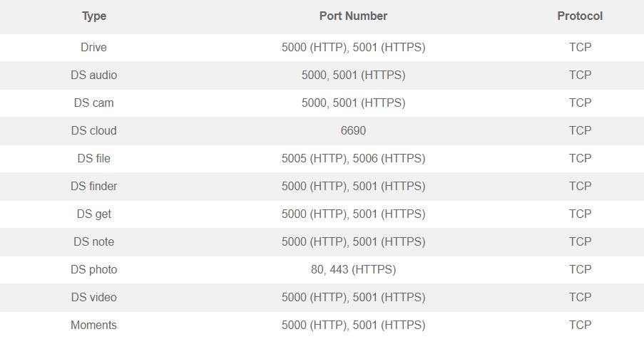Select the DS audio type cell
The image size is (644, 339).
pos(93,75)
